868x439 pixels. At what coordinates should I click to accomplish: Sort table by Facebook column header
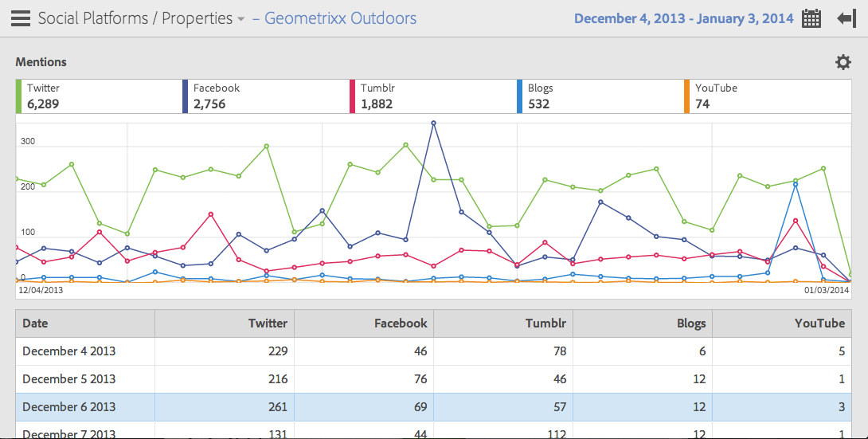364,323
